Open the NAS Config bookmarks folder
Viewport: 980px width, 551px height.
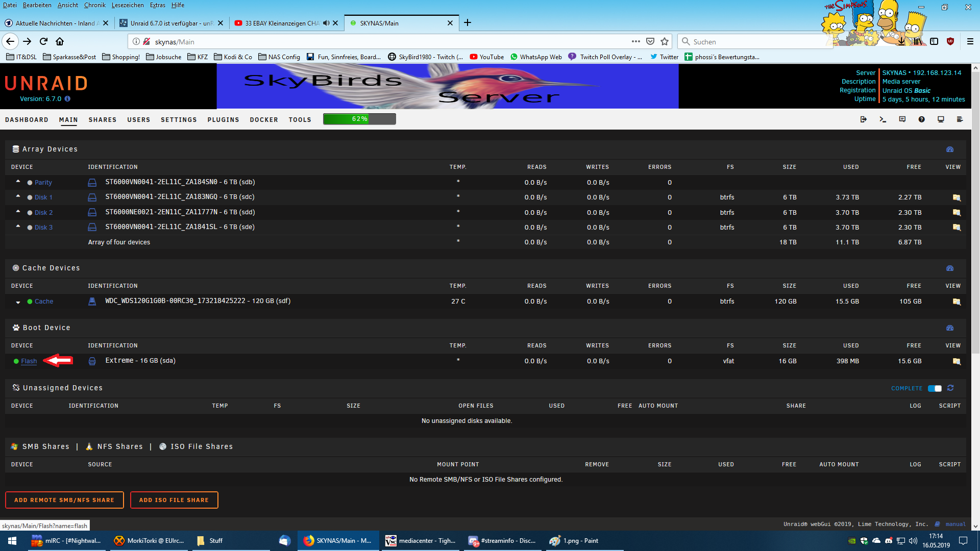[279, 57]
